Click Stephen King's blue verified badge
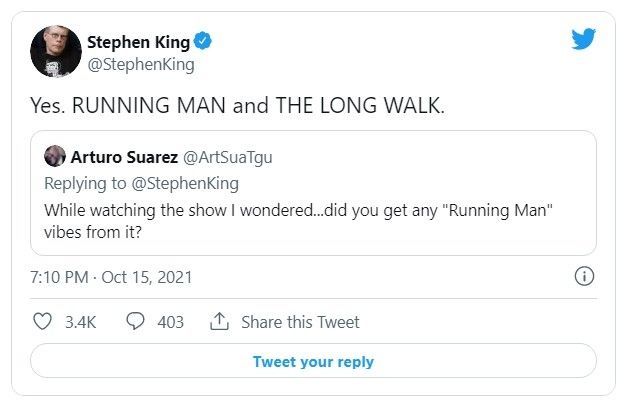 pos(202,42)
